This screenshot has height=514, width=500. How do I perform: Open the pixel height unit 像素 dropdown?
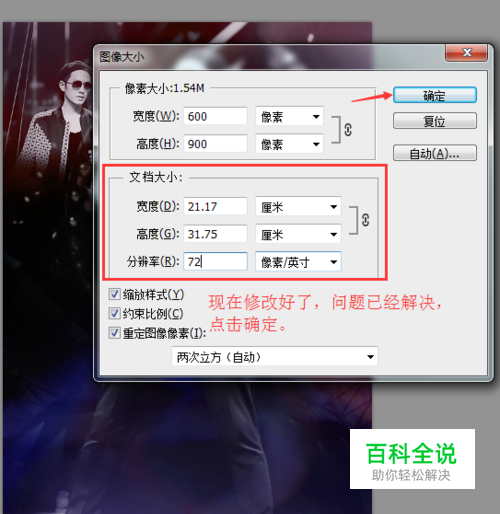coord(289,144)
